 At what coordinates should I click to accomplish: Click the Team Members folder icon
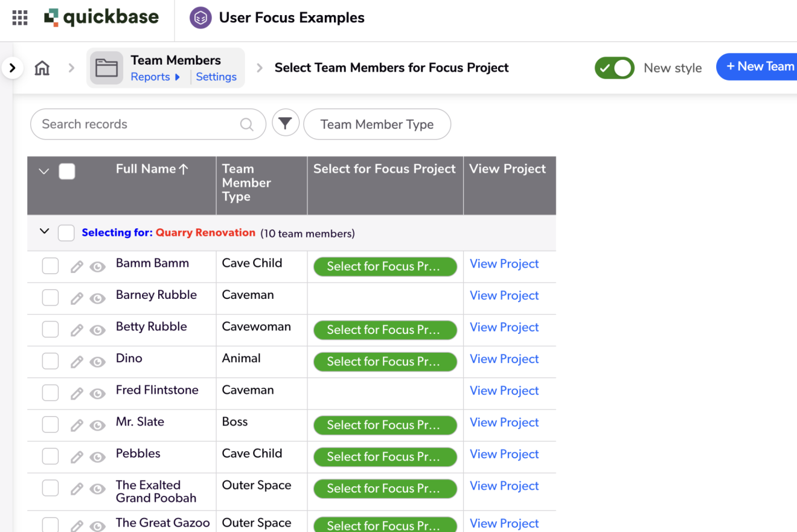[106, 68]
